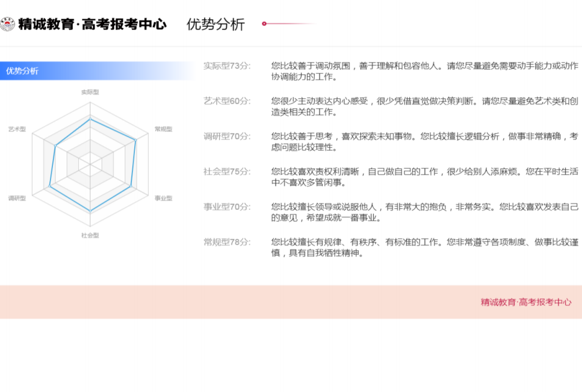Click the 调研型70分 score label
This screenshot has width=582, height=392.
click(227, 136)
